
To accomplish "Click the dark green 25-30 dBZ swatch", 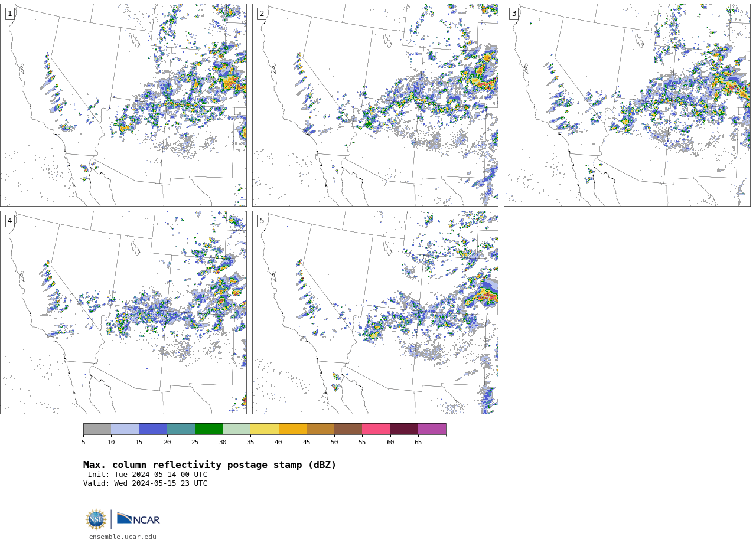I will tap(208, 429).
